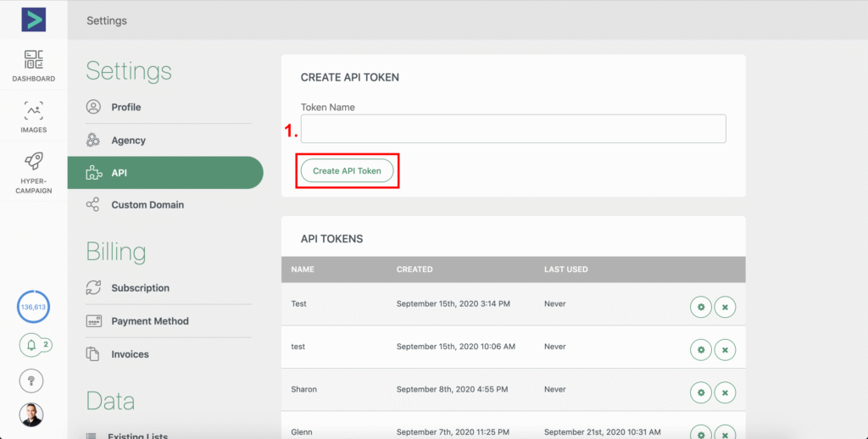868x439 pixels.
Task: Open Hyper-Campaign rocket icon
Action: pyautogui.click(x=33, y=173)
